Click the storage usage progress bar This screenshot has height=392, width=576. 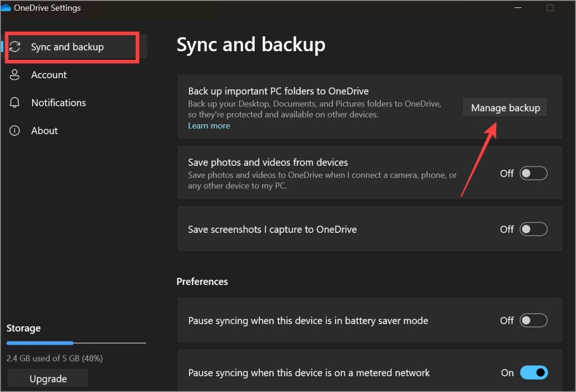(76, 343)
